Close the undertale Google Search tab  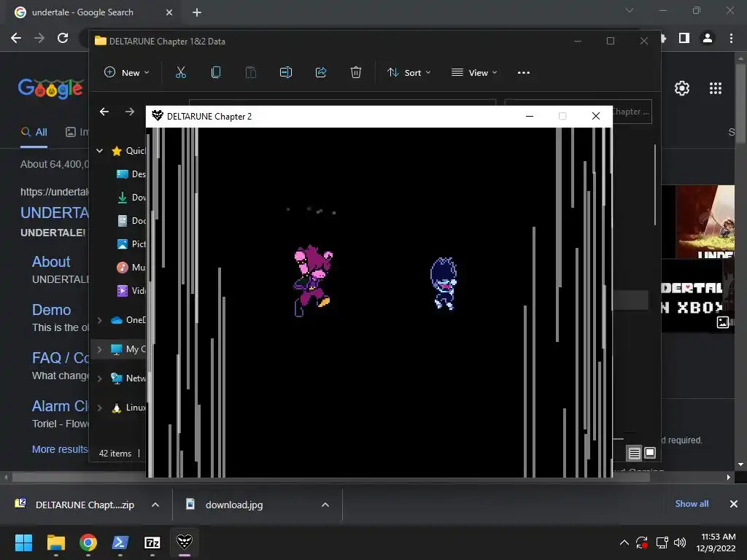[169, 12]
